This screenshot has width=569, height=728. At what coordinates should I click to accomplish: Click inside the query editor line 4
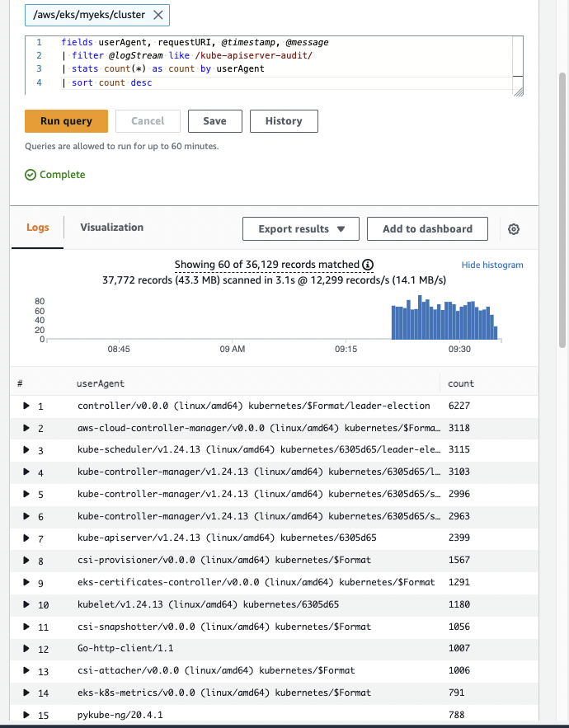pyautogui.click(x=286, y=82)
